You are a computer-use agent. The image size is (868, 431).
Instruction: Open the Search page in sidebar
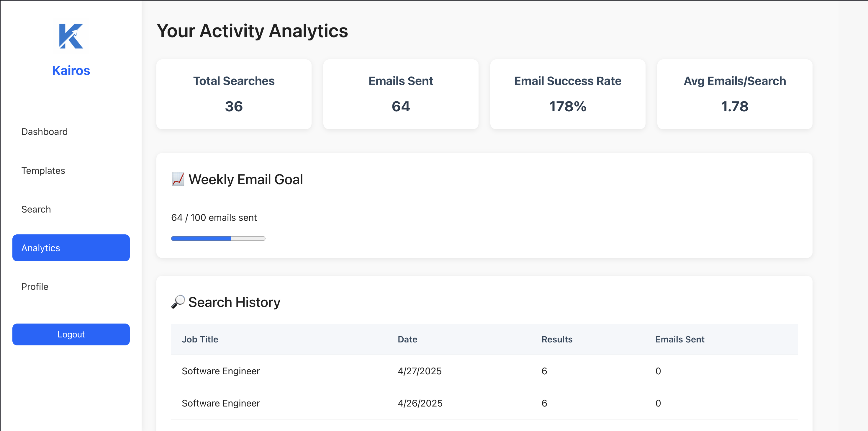36,209
